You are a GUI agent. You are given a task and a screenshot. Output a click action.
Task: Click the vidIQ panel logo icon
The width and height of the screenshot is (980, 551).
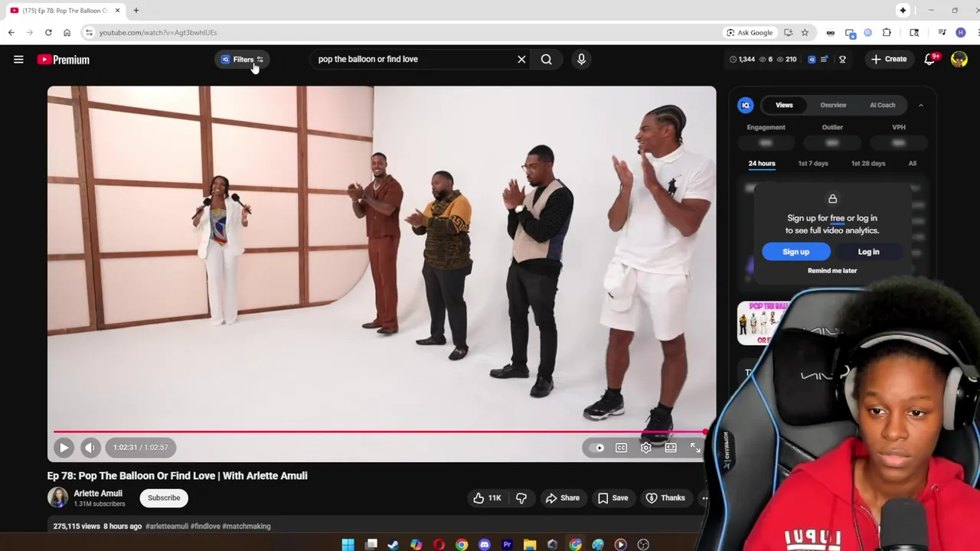[745, 105]
